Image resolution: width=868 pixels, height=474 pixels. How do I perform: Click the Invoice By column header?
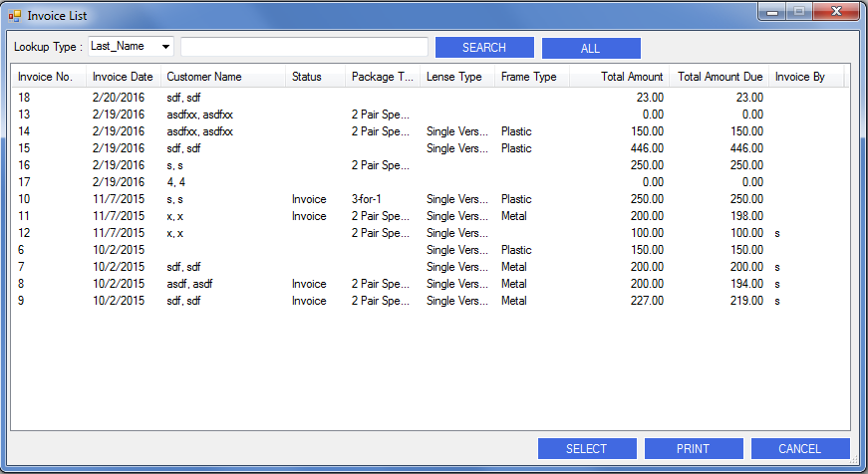[800, 77]
